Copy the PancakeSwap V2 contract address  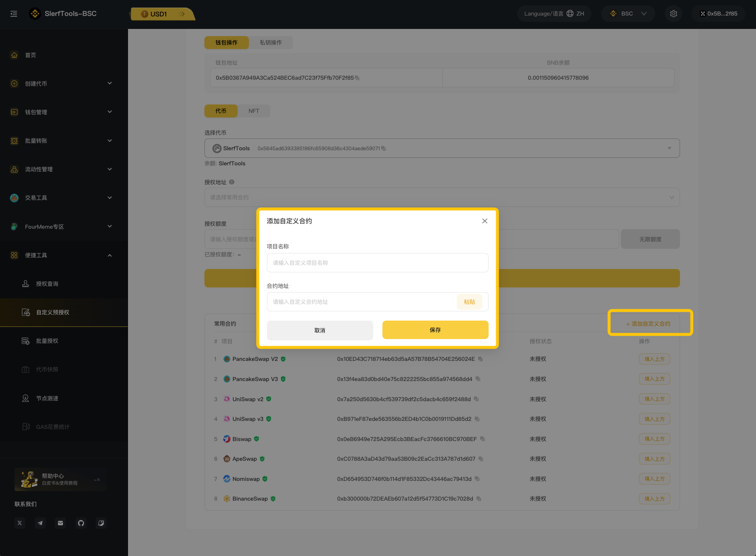[x=481, y=359]
